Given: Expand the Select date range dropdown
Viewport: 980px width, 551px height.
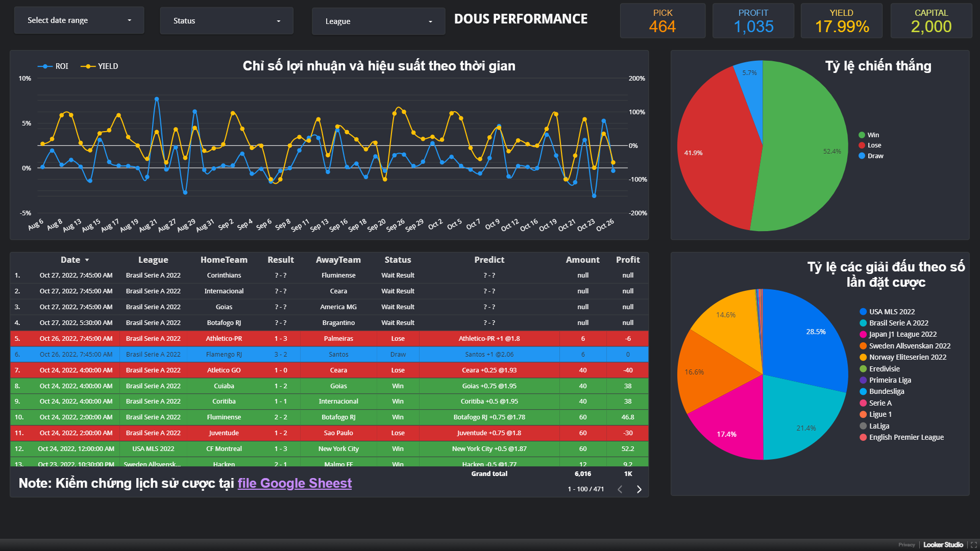Looking at the screenshot, I should pyautogui.click(x=79, y=20).
